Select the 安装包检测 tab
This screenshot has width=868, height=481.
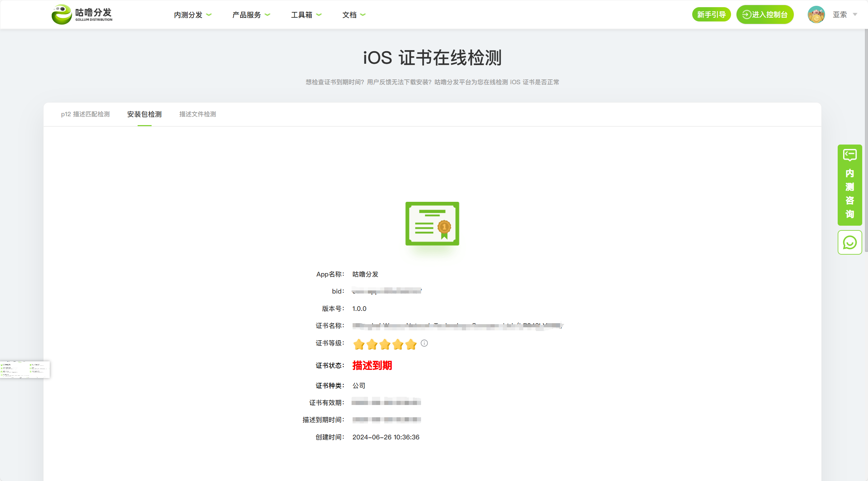pyautogui.click(x=144, y=114)
